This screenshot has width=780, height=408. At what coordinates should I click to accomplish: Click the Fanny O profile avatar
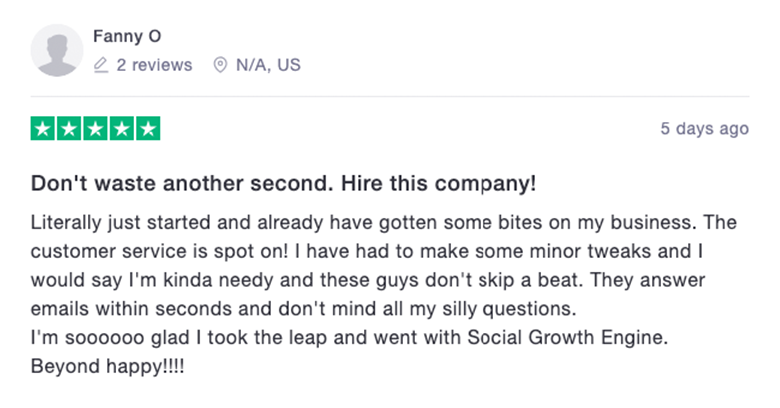(57, 50)
